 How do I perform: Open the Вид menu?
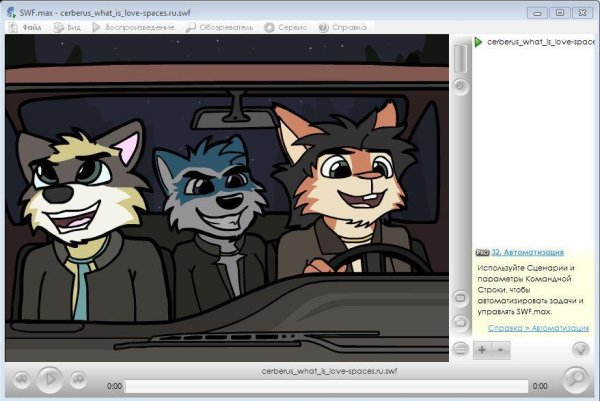click(67, 28)
